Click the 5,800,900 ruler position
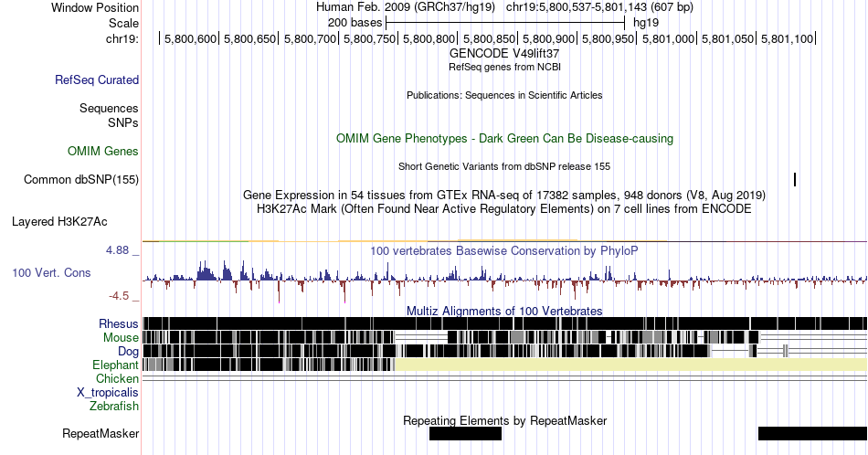This screenshot has height=455, width=868. point(548,38)
